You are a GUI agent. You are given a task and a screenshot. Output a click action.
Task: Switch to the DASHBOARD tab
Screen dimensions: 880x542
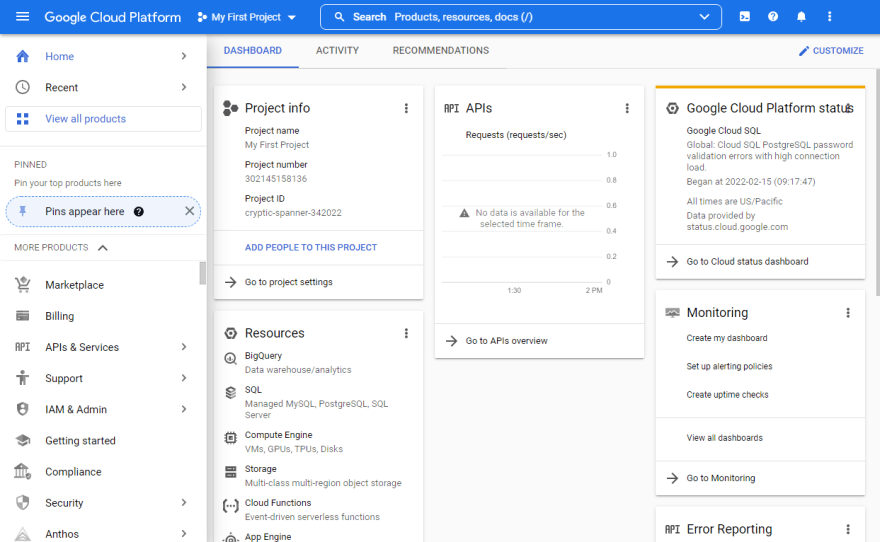click(x=253, y=50)
